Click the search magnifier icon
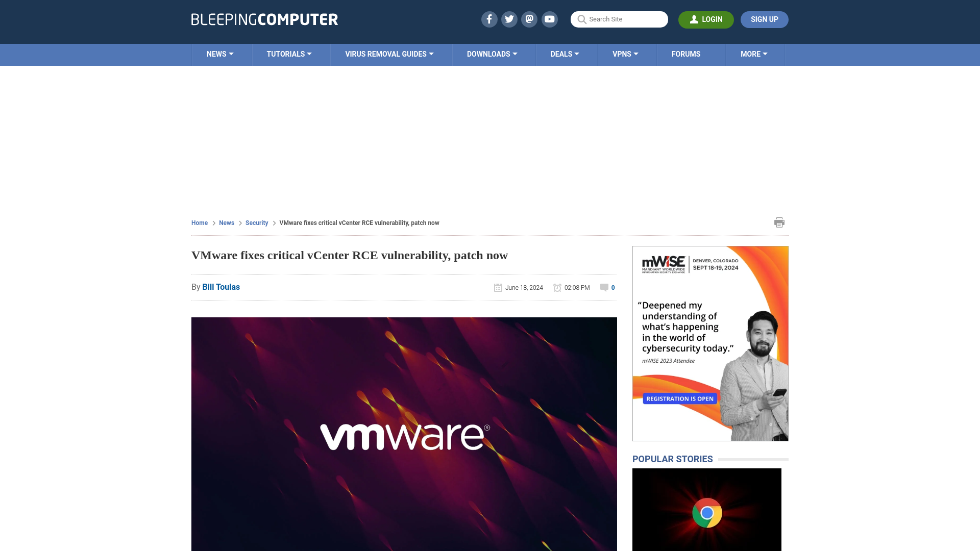Screen dimensions: 980x551 point(581,19)
